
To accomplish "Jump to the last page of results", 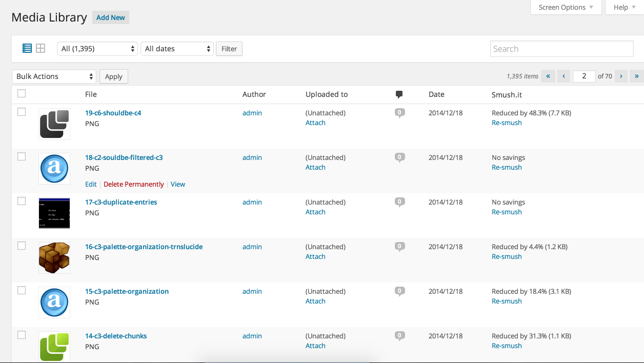I will pyautogui.click(x=636, y=76).
